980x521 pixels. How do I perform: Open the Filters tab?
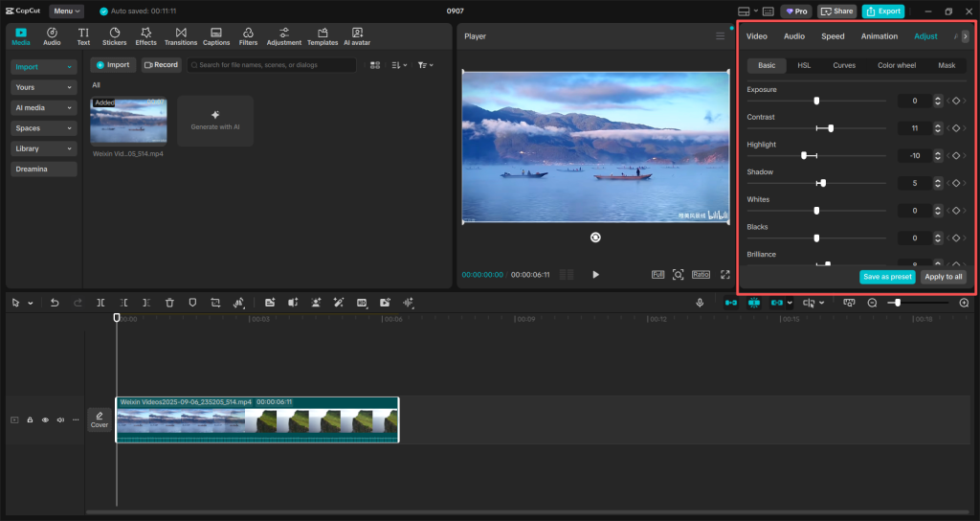click(248, 36)
